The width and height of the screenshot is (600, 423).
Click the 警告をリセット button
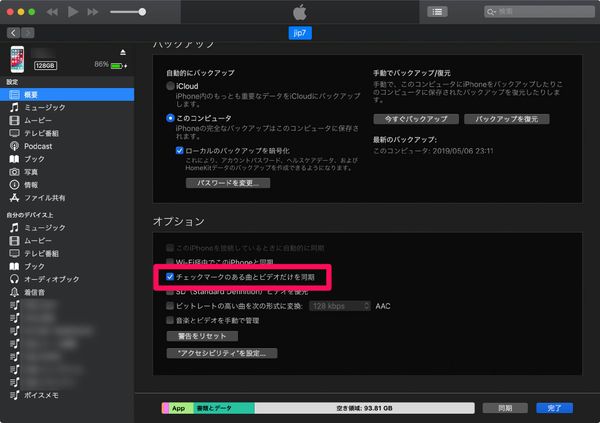(x=202, y=336)
